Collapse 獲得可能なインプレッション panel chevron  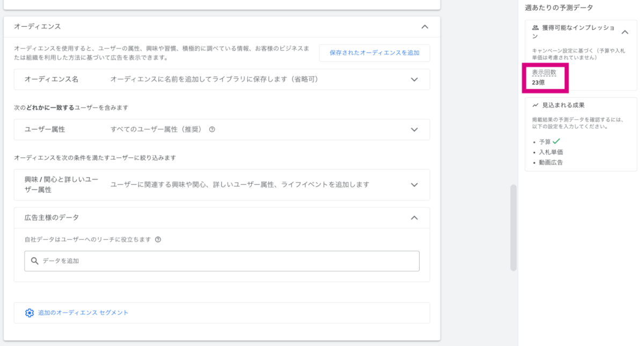[x=625, y=32]
